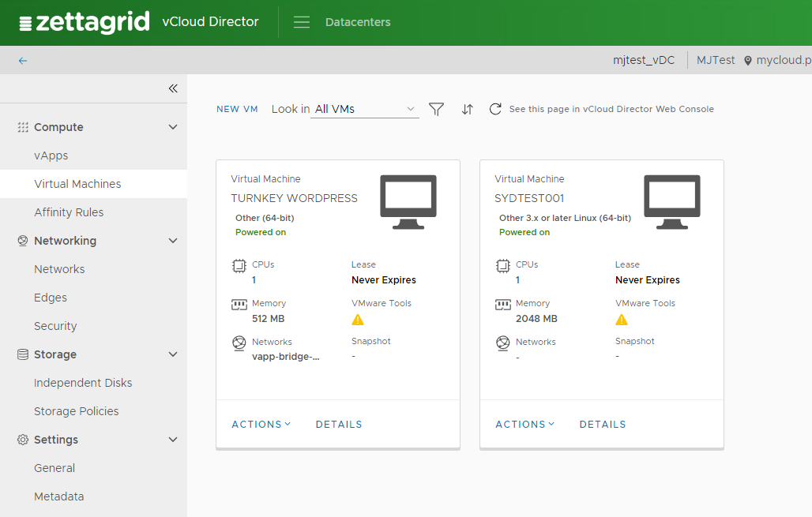Collapse the Storage section chevron
812x517 pixels.
click(173, 354)
